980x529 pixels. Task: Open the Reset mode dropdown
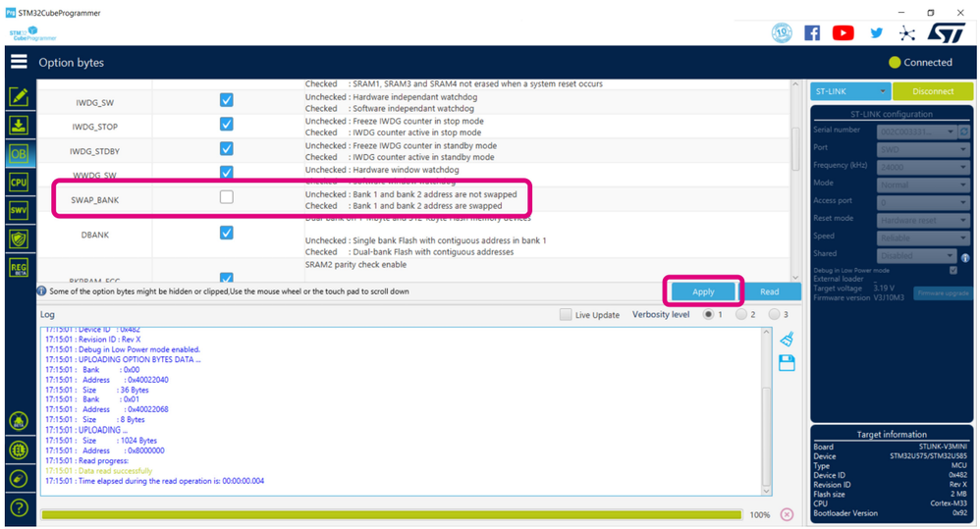pos(923,221)
